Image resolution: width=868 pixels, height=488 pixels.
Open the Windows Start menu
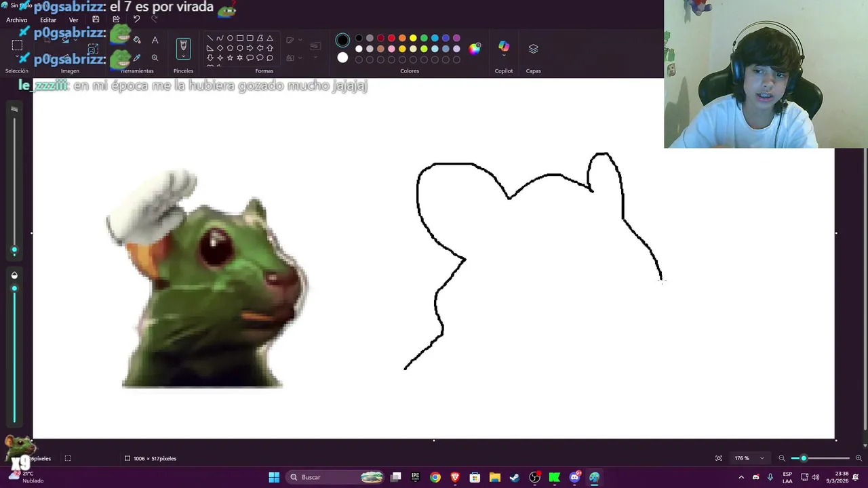point(274,477)
